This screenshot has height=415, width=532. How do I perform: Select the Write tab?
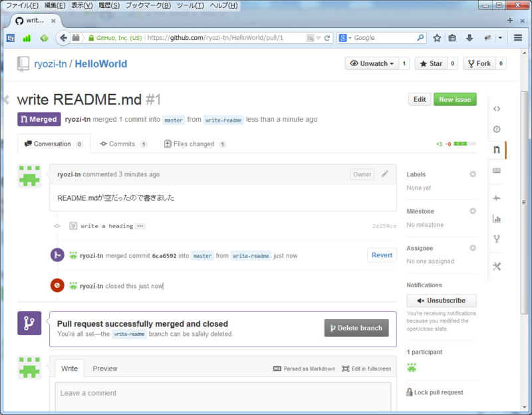tap(70, 368)
